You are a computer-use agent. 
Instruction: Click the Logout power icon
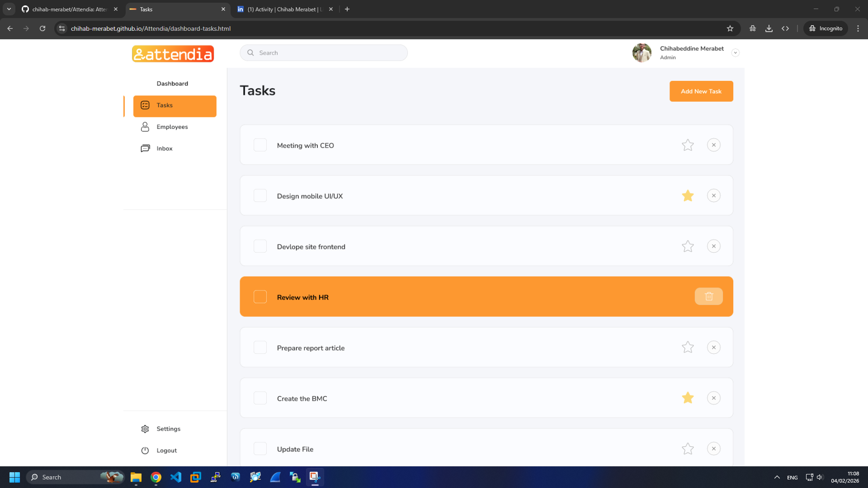coord(145,450)
